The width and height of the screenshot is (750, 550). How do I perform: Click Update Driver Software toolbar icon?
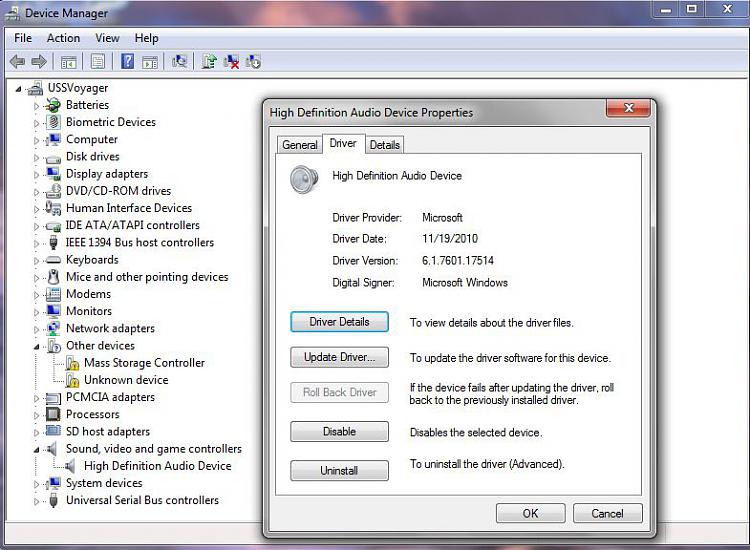pyautogui.click(x=209, y=61)
